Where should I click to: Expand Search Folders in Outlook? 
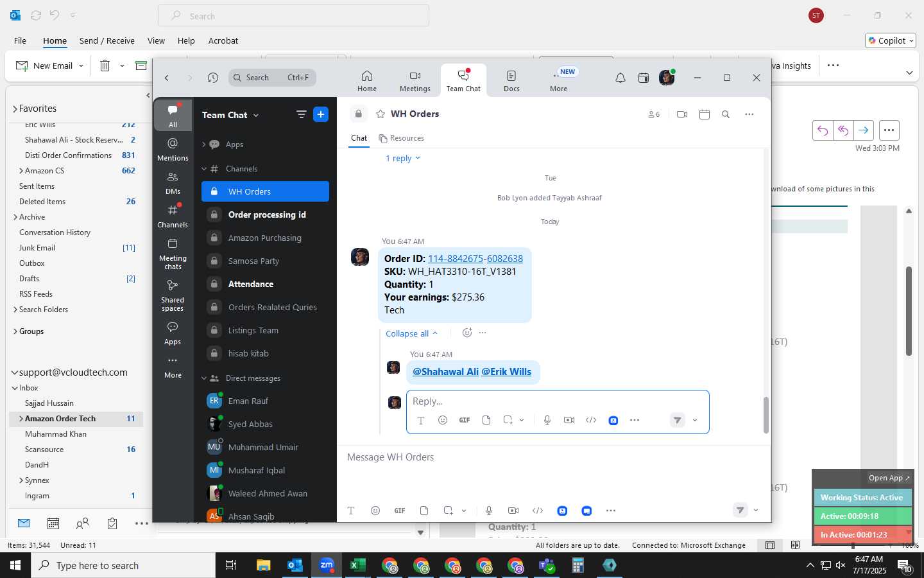click(x=15, y=310)
